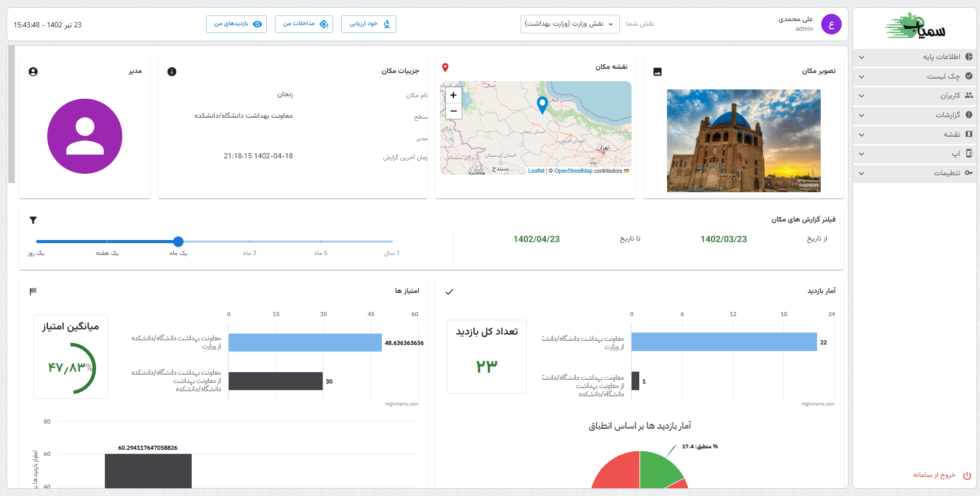Select چک لیست in sidebar

pos(915,77)
